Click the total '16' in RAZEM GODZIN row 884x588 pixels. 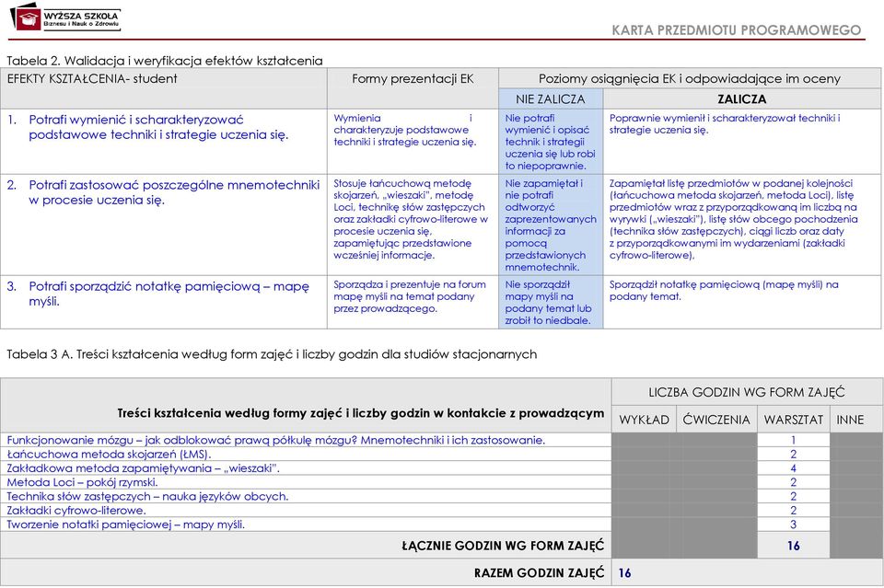tap(624, 573)
